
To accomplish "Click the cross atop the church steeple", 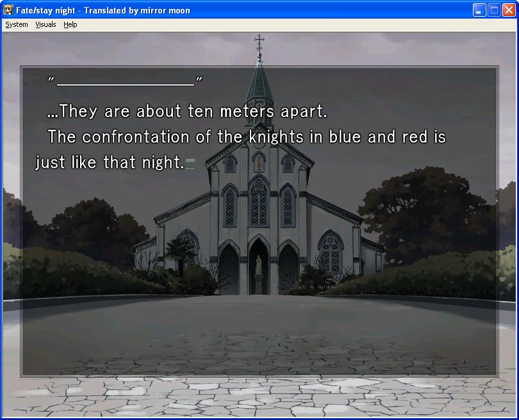I will coord(259,44).
